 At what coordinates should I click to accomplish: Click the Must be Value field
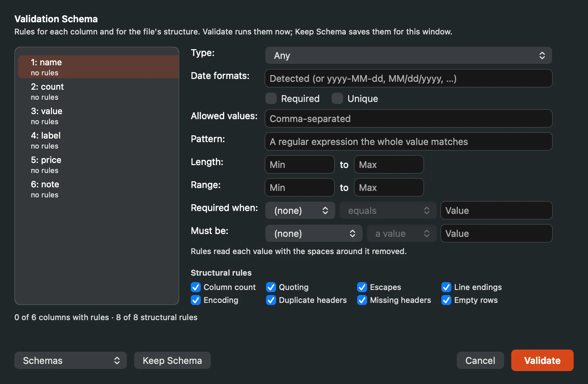497,234
